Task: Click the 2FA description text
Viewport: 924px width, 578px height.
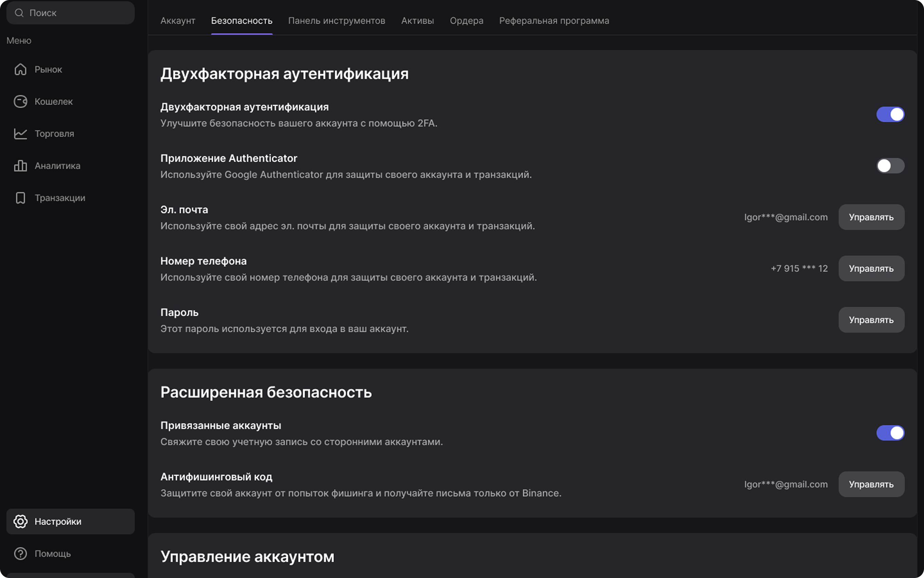Action: coord(299,123)
